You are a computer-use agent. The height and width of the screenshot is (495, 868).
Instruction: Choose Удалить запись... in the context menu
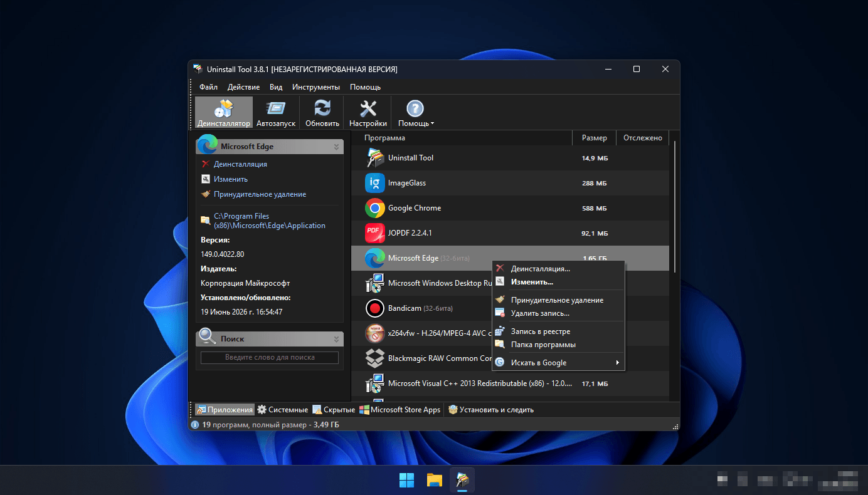pos(559,313)
